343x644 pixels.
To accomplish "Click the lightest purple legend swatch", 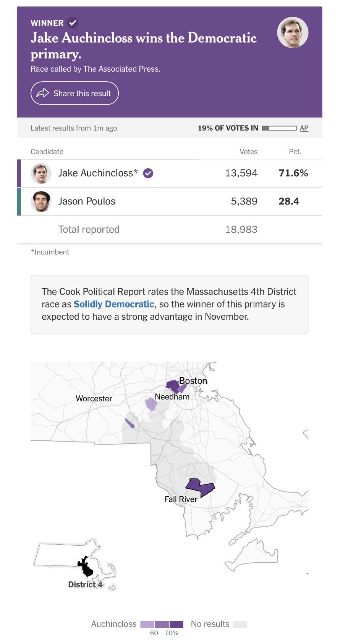I will (147, 625).
